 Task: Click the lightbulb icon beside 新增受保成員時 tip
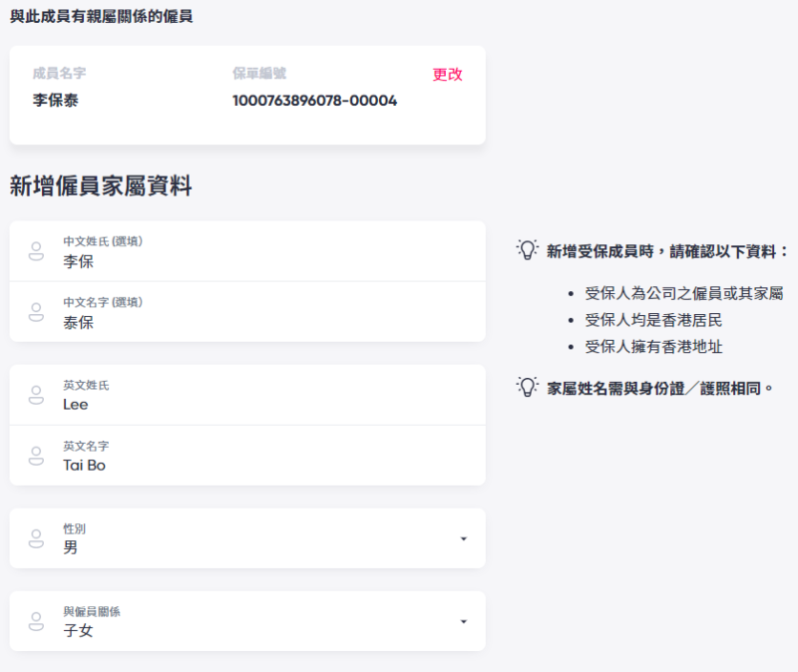tap(527, 250)
